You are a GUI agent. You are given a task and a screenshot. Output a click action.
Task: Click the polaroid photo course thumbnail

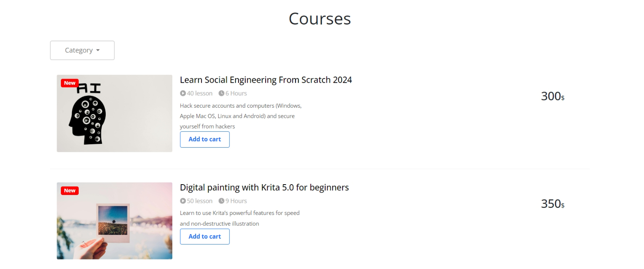114,221
